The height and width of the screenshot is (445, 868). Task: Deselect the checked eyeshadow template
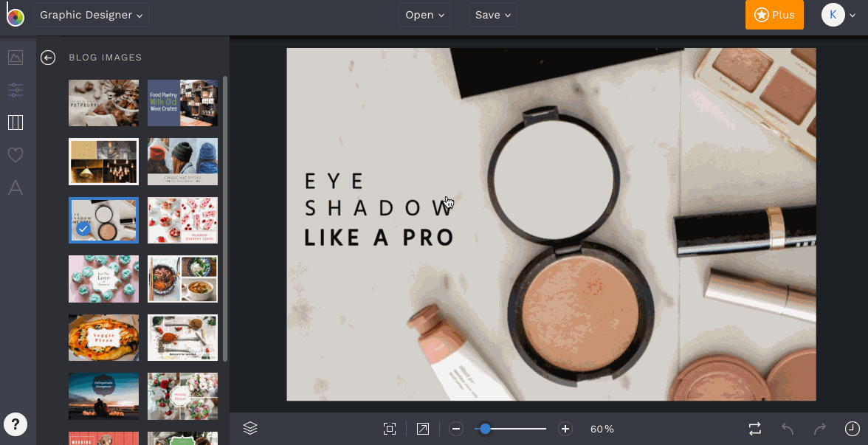tap(83, 229)
